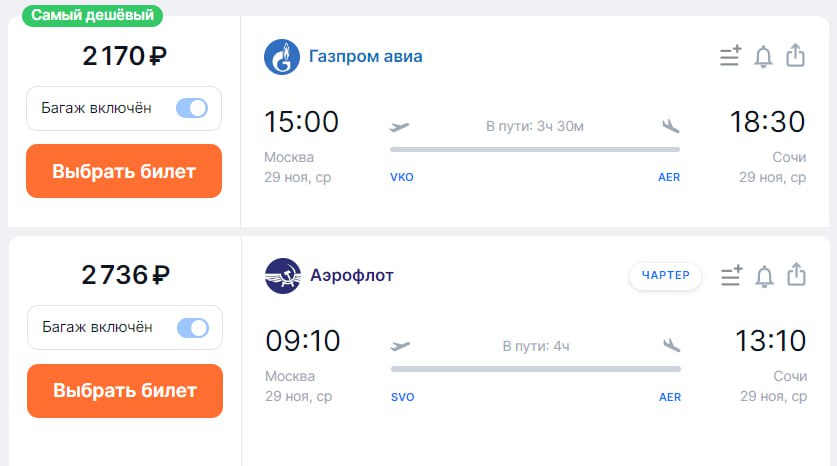Image resolution: width=837 pixels, height=466 pixels.
Task: Add Aeroflot ticket to favorites list
Action: click(731, 275)
